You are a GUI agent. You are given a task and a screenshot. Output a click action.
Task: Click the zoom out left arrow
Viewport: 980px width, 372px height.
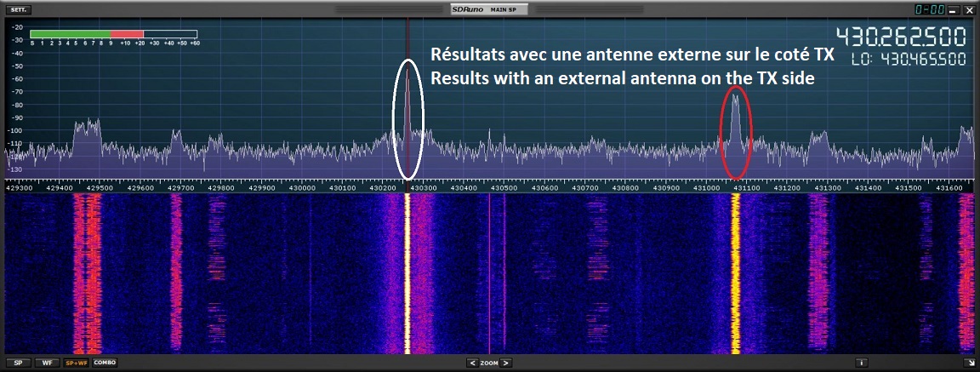(472, 363)
